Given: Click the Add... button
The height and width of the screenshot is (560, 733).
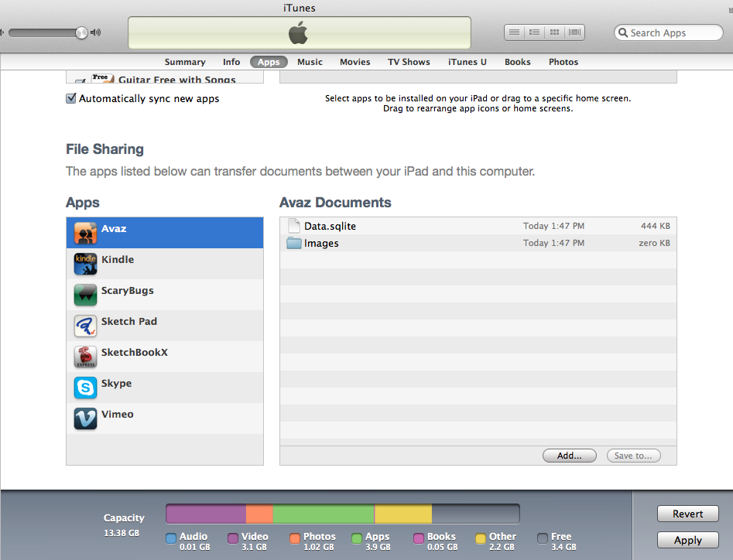Looking at the screenshot, I should 570,456.
